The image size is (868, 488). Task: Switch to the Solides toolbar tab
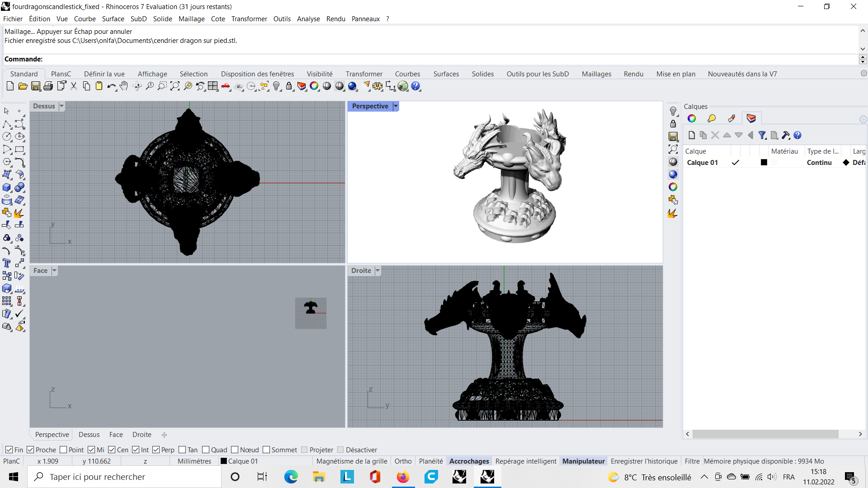(482, 74)
